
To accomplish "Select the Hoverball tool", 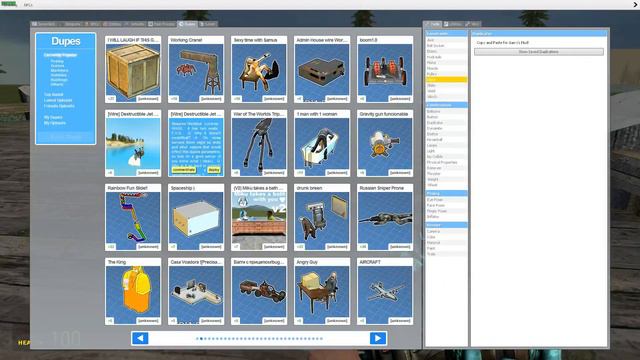I will point(446,140).
